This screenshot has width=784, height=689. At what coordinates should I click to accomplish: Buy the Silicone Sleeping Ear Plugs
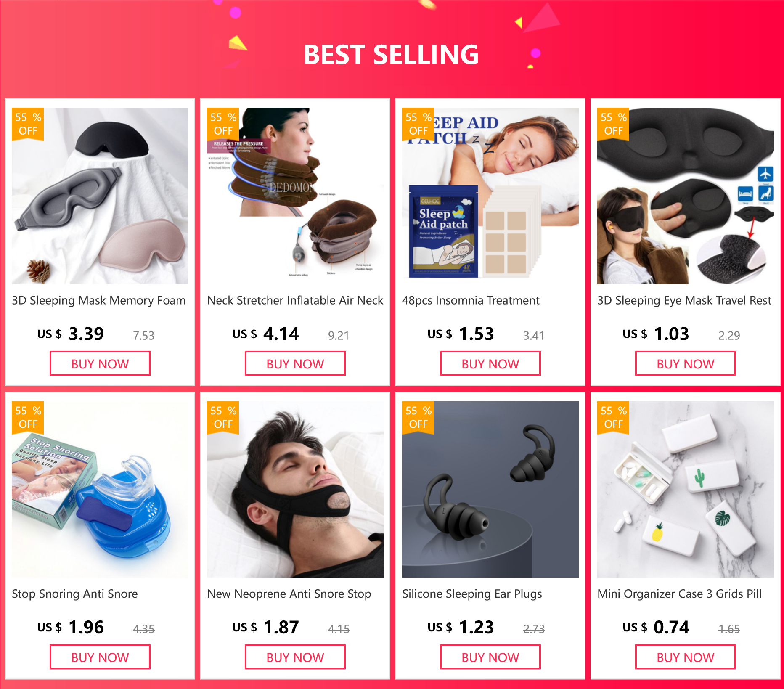point(490,657)
